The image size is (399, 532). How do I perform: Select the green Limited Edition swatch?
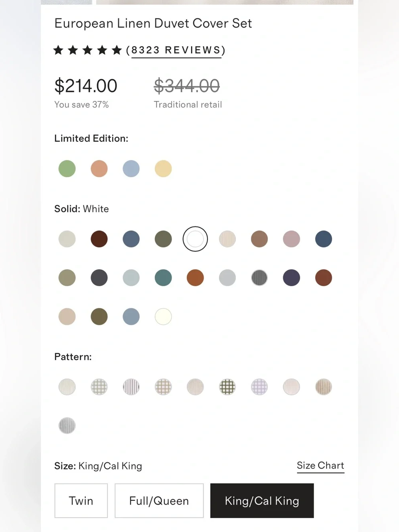pyautogui.click(x=67, y=168)
